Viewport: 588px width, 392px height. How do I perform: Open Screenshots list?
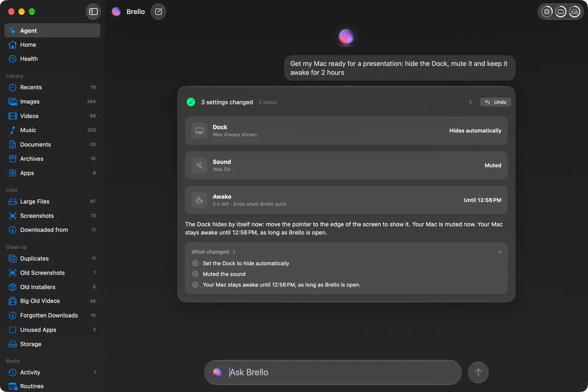pyautogui.click(x=52, y=216)
